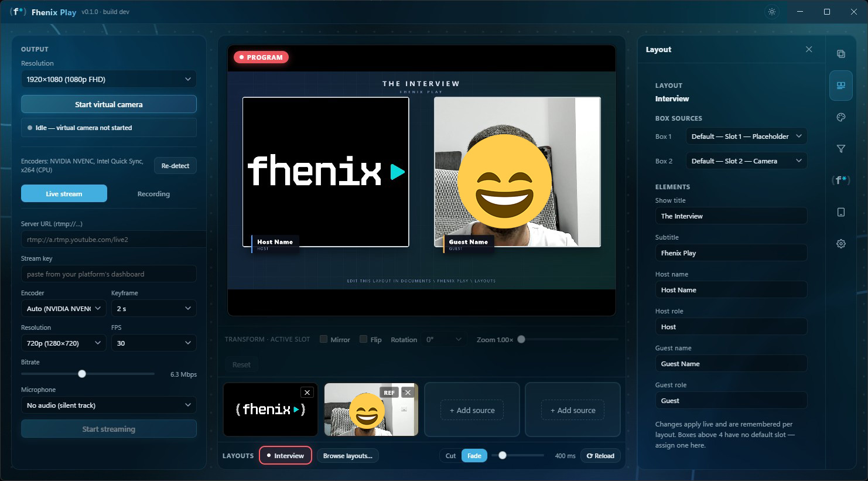Click the Show title field

pyautogui.click(x=731, y=216)
